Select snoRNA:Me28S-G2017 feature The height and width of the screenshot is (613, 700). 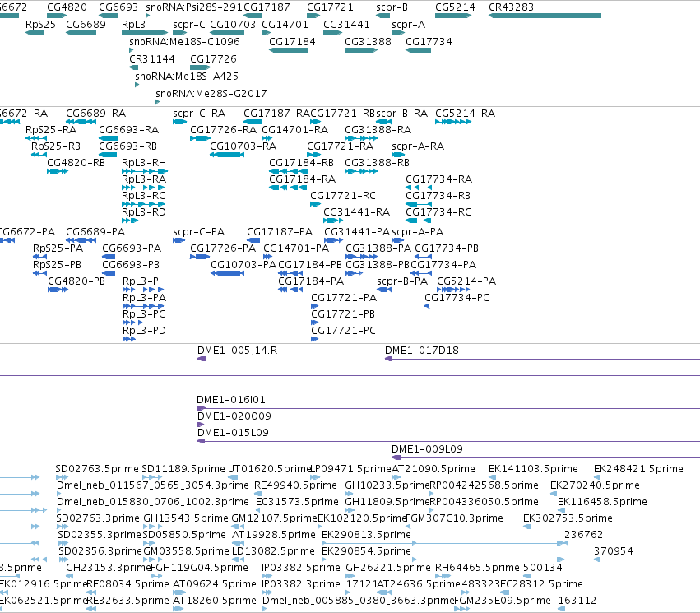point(158,102)
